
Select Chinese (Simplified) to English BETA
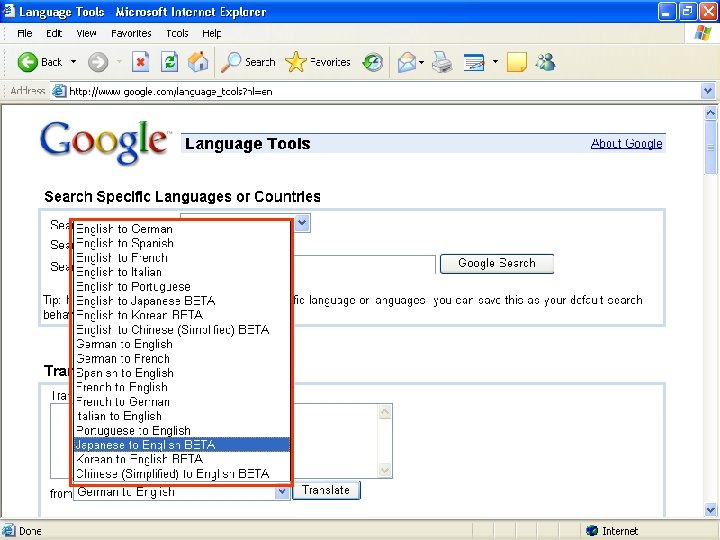point(182,473)
